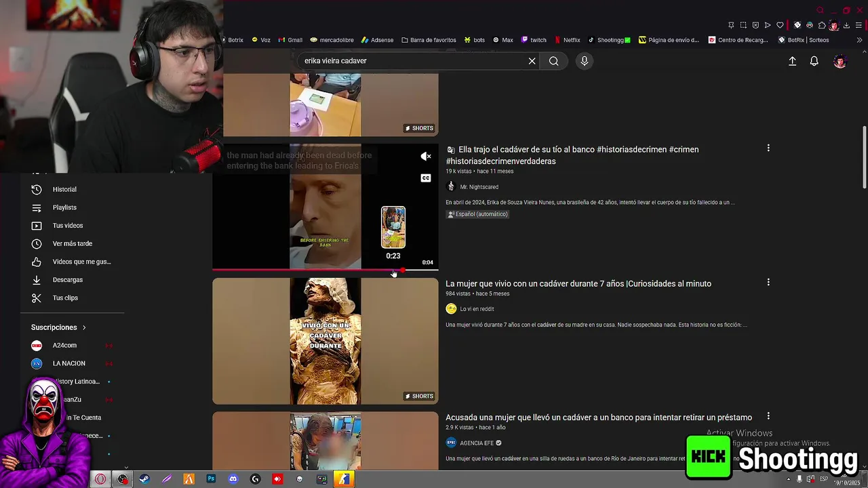Open Steam from the taskbar
The image size is (868, 488).
[x=144, y=479]
